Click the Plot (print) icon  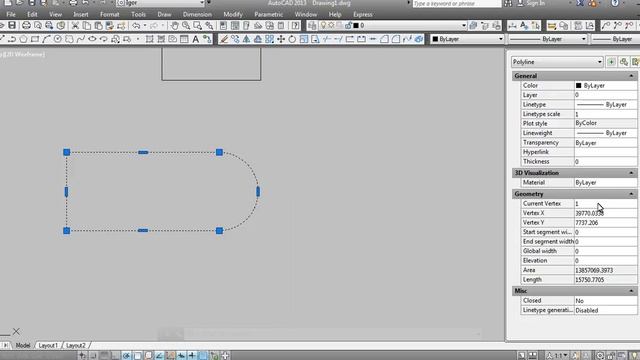click(x=26, y=26)
